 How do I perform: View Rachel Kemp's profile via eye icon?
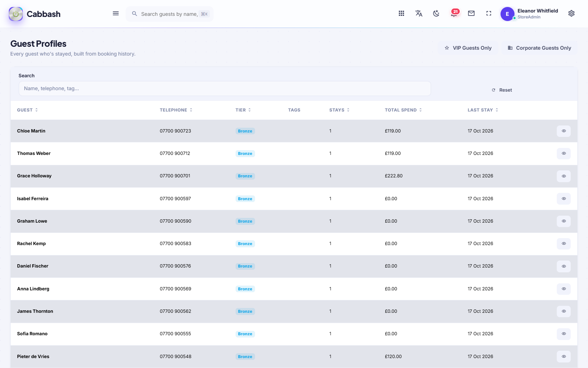tap(563, 244)
